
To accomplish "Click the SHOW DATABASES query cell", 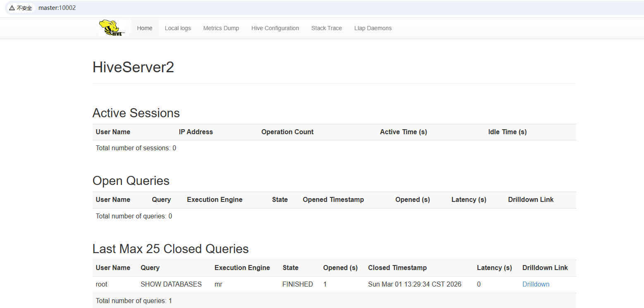I will 171,284.
